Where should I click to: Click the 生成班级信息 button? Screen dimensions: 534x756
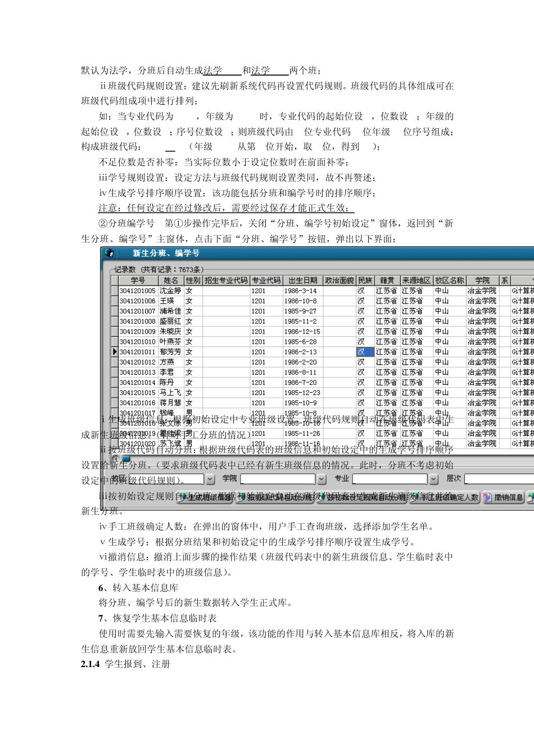(203, 497)
